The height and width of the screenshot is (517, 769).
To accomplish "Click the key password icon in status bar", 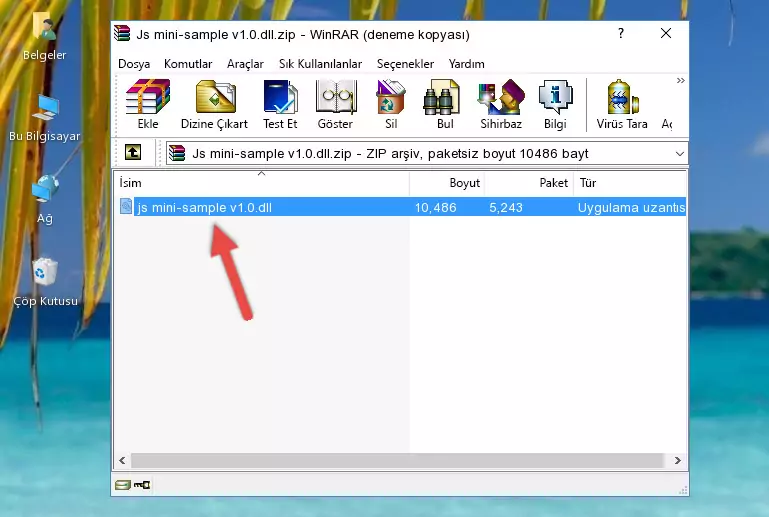I will (x=142, y=485).
